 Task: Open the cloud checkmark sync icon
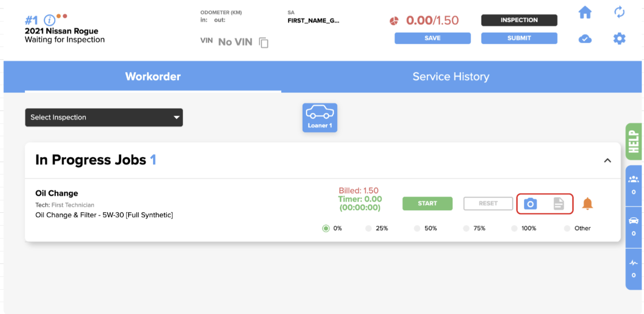coord(585,38)
